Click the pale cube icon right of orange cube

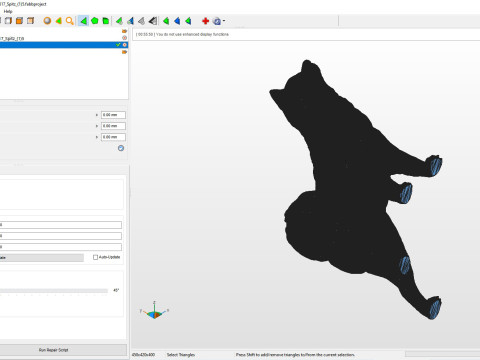coord(30,21)
